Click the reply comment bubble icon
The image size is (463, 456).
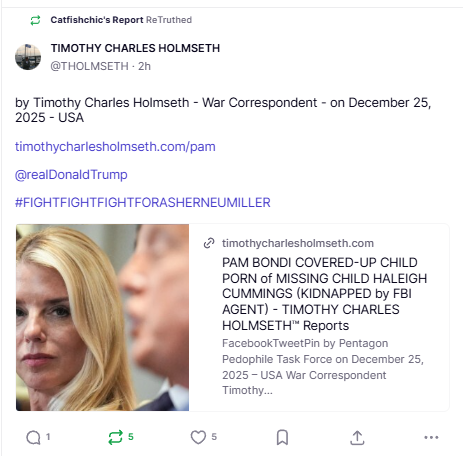33,437
